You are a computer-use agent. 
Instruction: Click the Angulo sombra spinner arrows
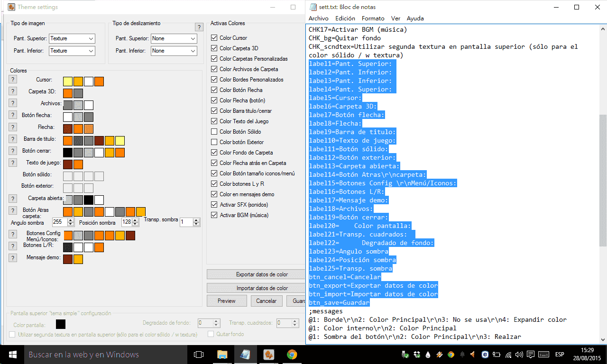pos(71,222)
